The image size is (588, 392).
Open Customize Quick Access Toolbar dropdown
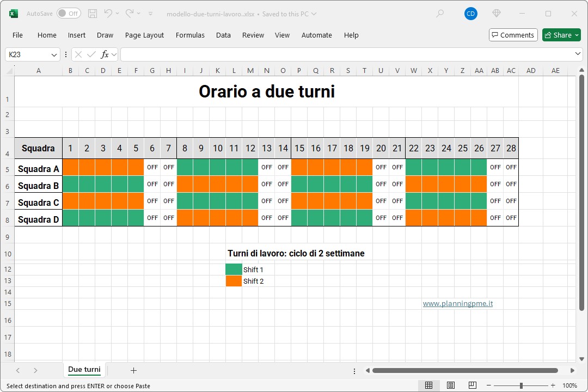(151, 14)
